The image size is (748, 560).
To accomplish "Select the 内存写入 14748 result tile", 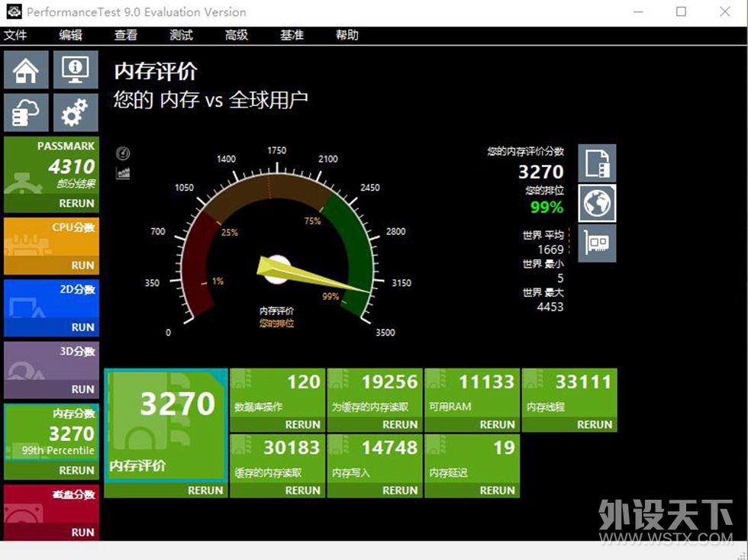I will click(375, 459).
